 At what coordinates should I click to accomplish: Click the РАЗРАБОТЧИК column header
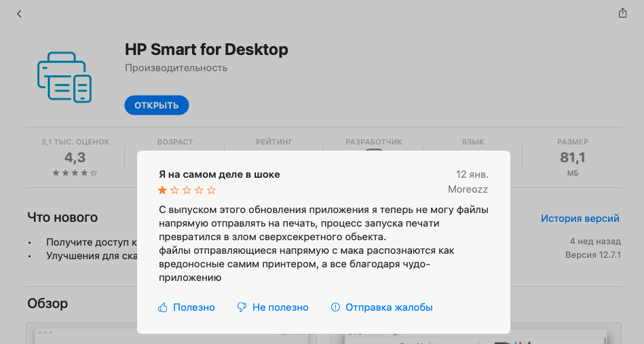pyautogui.click(x=374, y=142)
